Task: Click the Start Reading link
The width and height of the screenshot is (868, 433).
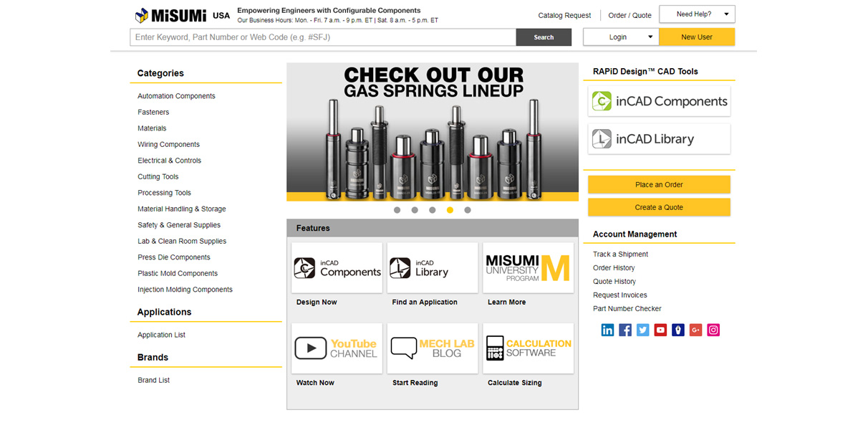Action: coord(415,383)
